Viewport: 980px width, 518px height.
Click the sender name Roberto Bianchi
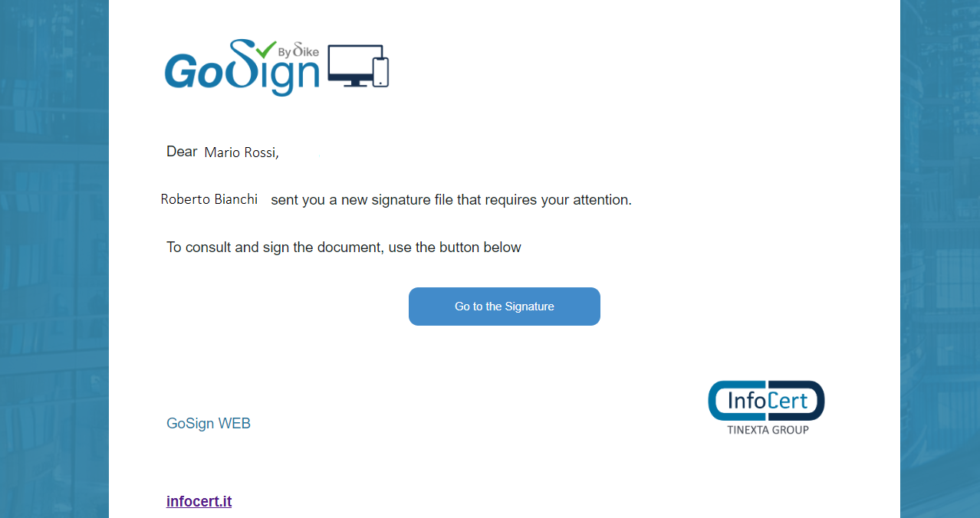[209, 199]
